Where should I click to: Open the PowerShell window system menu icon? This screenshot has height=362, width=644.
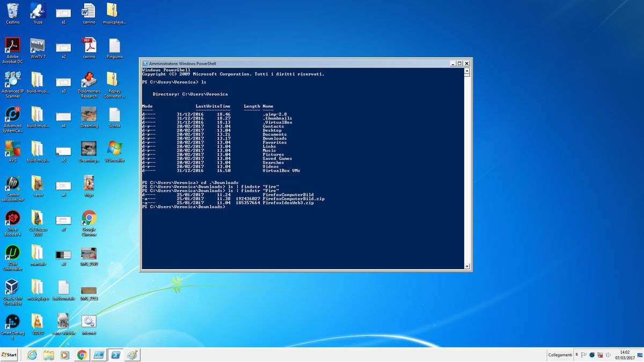(x=145, y=63)
